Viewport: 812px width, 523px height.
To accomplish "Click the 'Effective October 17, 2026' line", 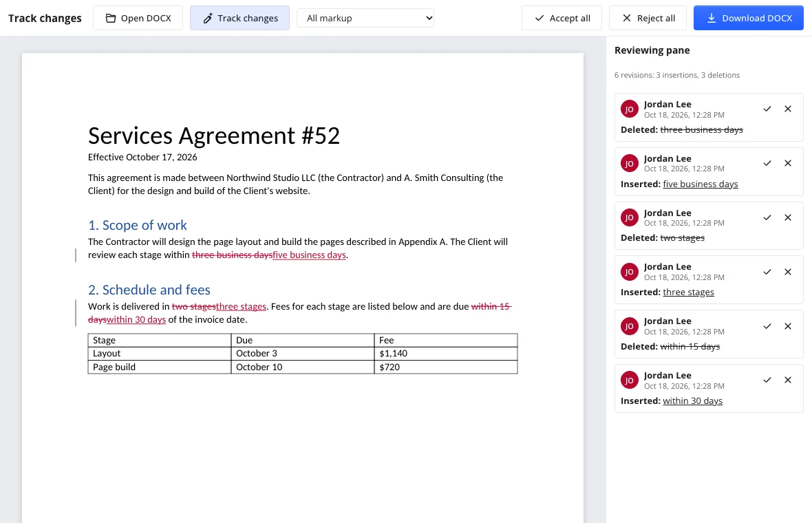I will pyautogui.click(x=142, y=157).
